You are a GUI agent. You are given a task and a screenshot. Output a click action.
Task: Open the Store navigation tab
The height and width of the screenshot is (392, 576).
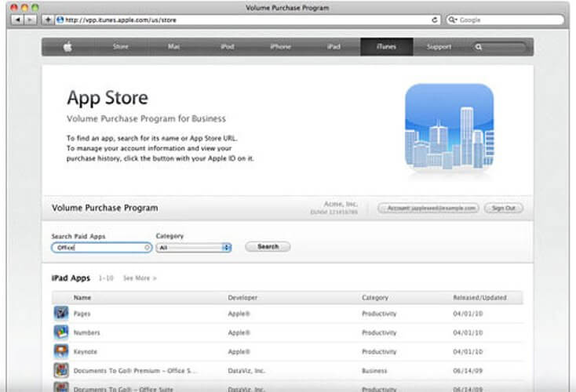pyautogui.click(x=121, y=46)
